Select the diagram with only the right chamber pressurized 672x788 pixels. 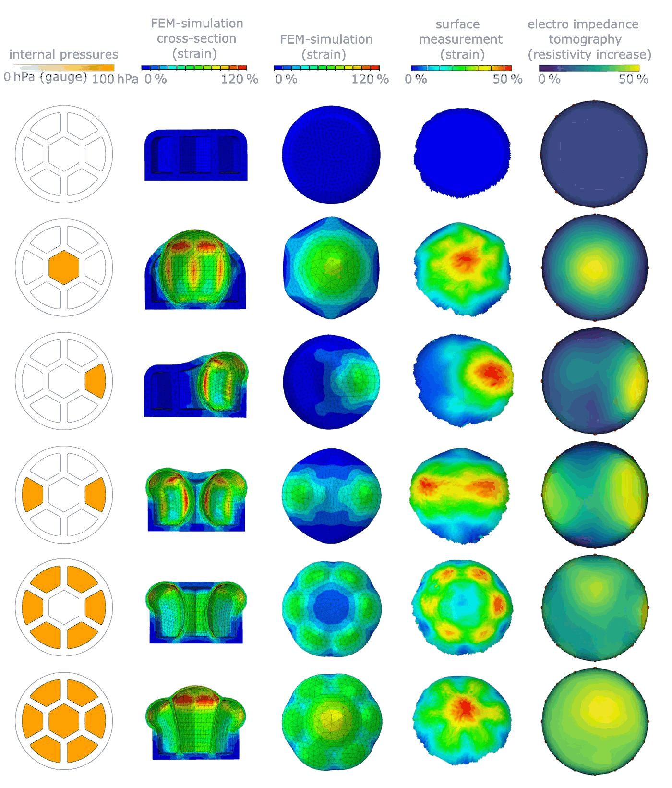[64, 381]
